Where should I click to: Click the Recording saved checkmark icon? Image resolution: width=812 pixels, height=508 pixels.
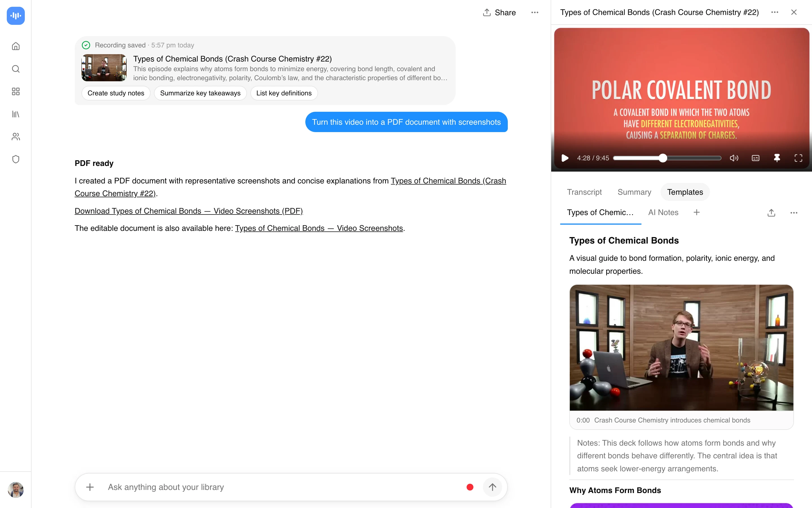(86, 45)
